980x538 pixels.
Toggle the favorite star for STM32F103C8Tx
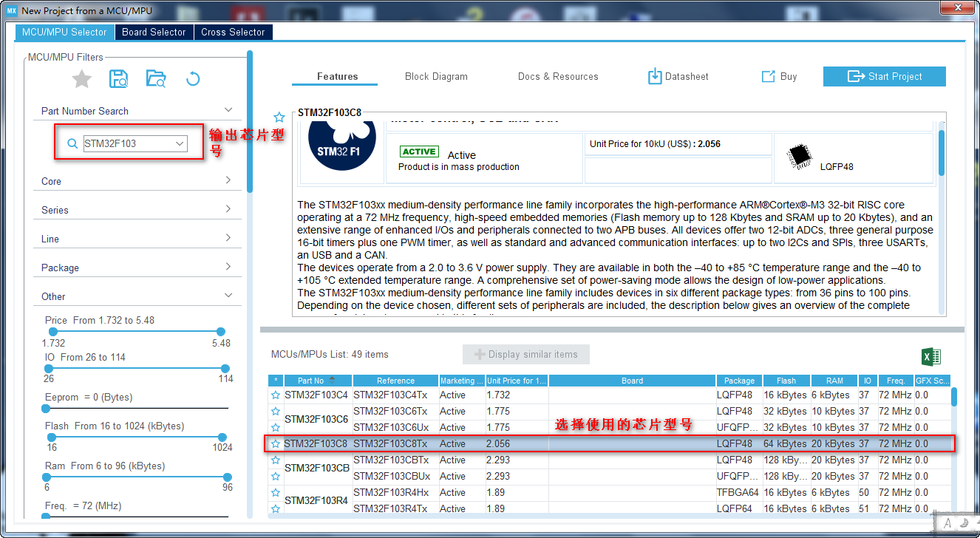tap(275, 443)
